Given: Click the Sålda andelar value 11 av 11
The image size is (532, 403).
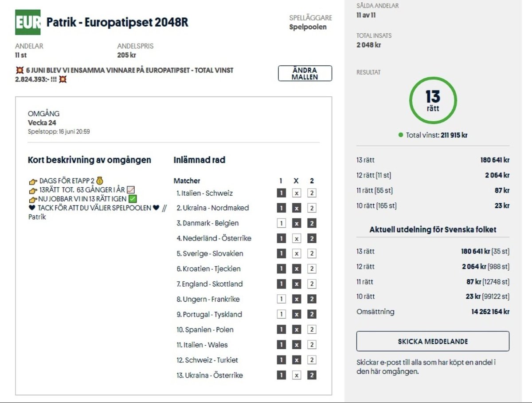Looking at the screenshot, I should pyautogui.click(x=366, y=15).
